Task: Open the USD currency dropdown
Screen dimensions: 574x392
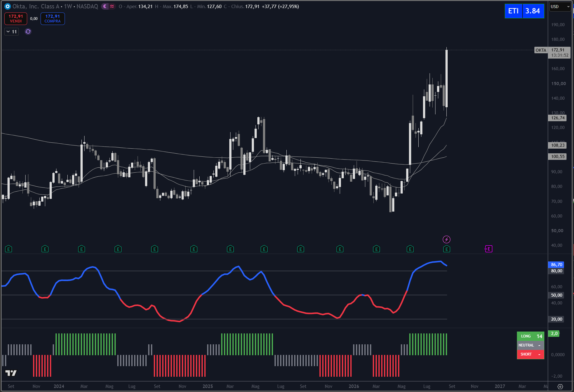Action: [x=560, y=7]
